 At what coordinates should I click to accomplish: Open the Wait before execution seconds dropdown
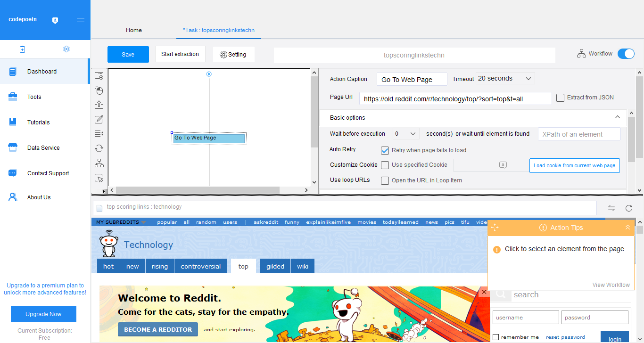405,134
